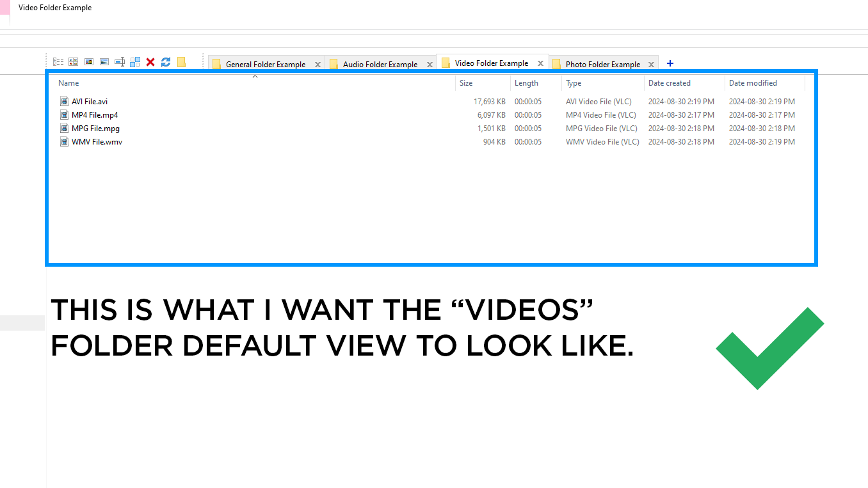Switch to the Audio Folder Example tab
868x488 pixels.
point(380,64)
